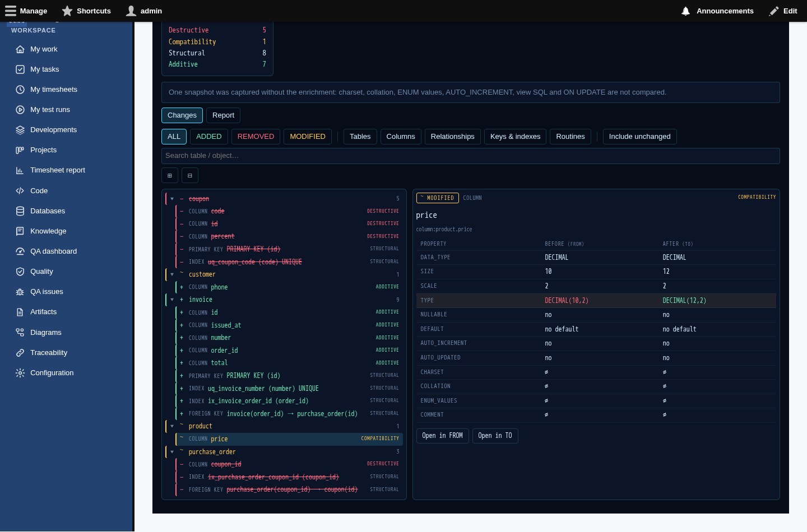Click the Projects board icon
The width and height of the screenshot is (807, 532).
pos(20,150)
